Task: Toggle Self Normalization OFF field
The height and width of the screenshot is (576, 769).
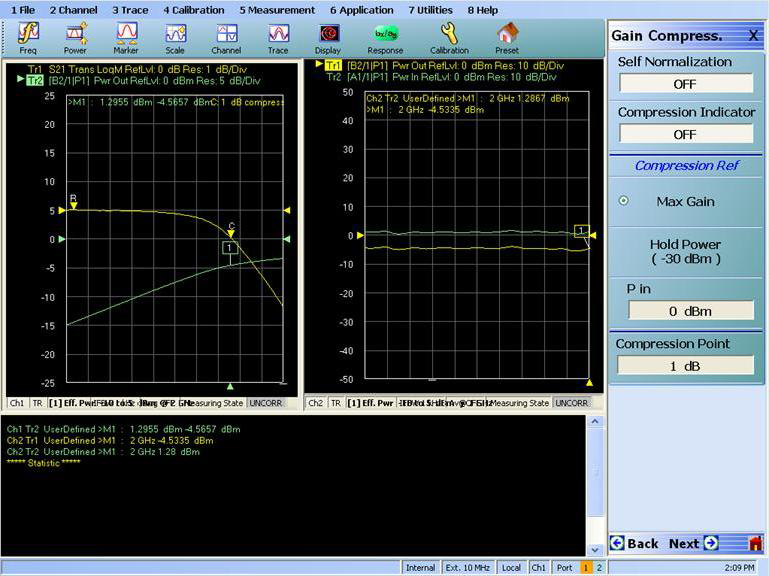Action: click(685, 84)
